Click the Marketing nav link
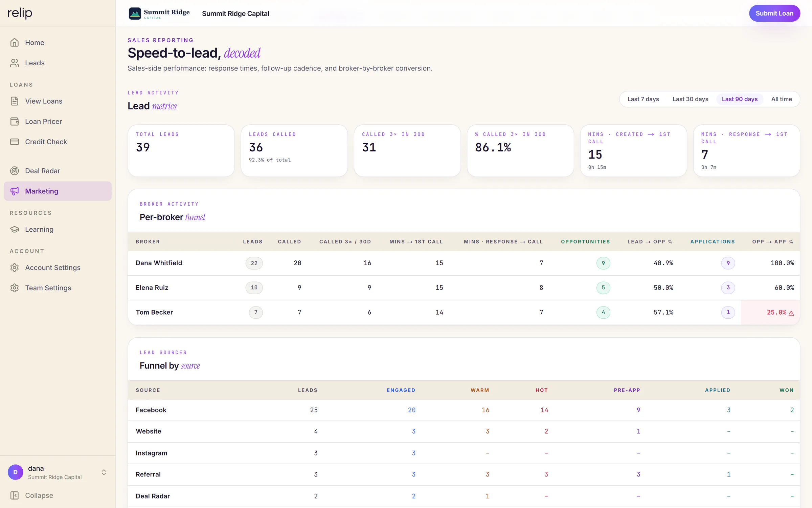 coord(58,191)
